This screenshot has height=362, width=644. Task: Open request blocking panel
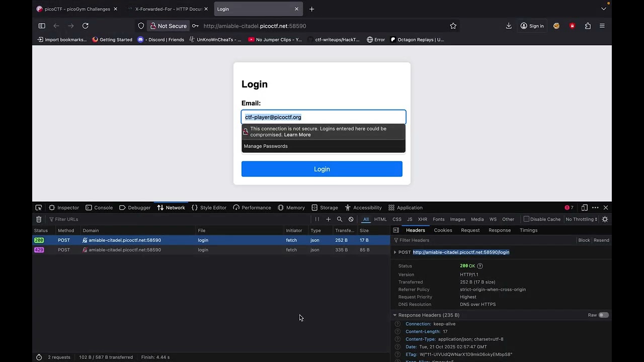[x=351, y=219]
